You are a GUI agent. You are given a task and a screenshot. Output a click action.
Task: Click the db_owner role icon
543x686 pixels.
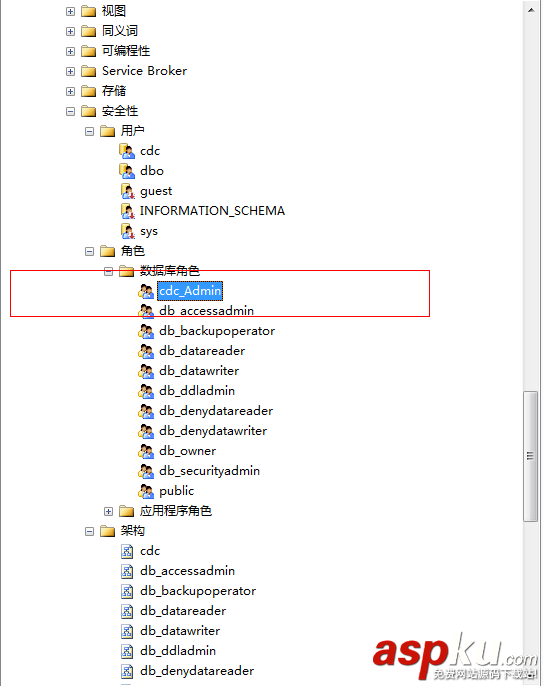click(x=146, y=452)
